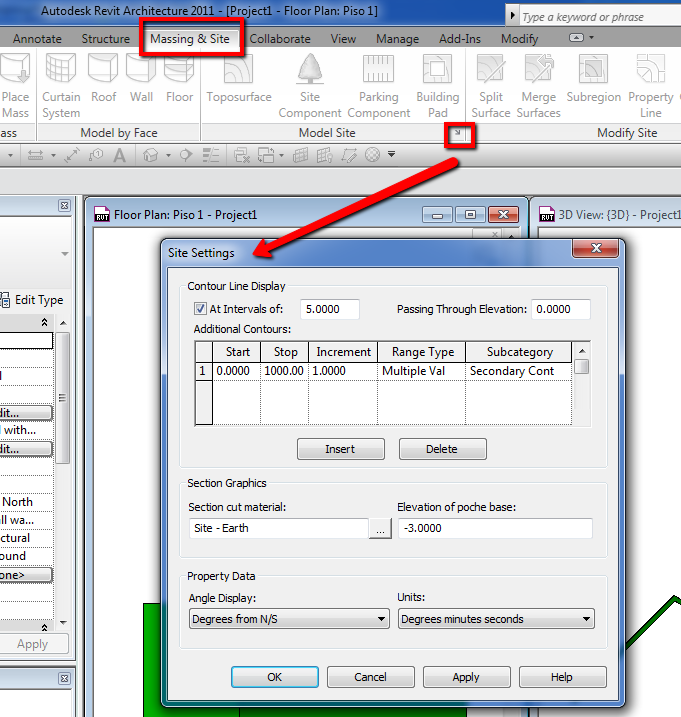Select the Aligned Dimension icon
The height and width of the screenshot is (717, 681).
click(x=72, y=155)
